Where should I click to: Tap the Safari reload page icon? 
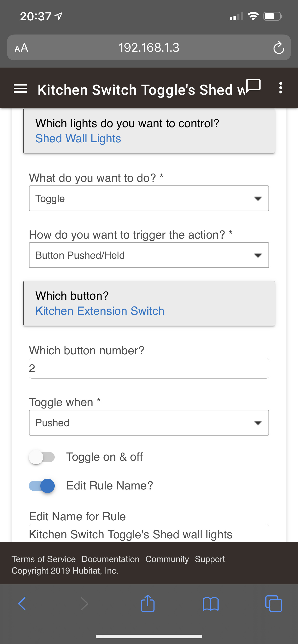279,47
